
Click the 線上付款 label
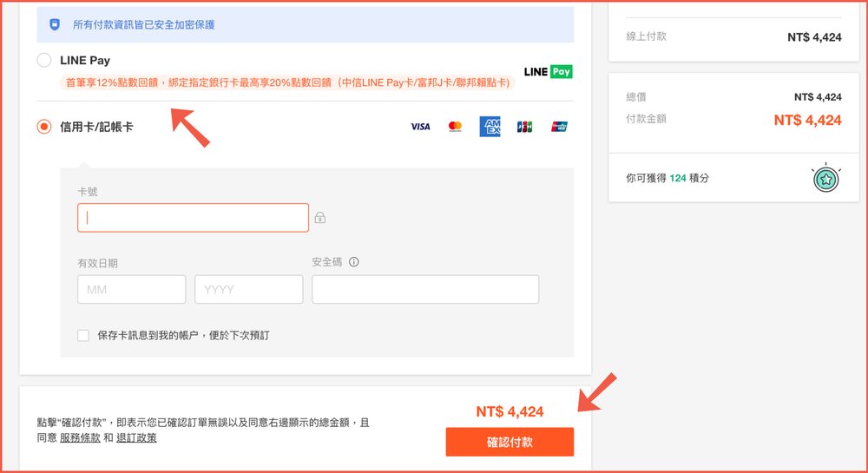point(646,36)
